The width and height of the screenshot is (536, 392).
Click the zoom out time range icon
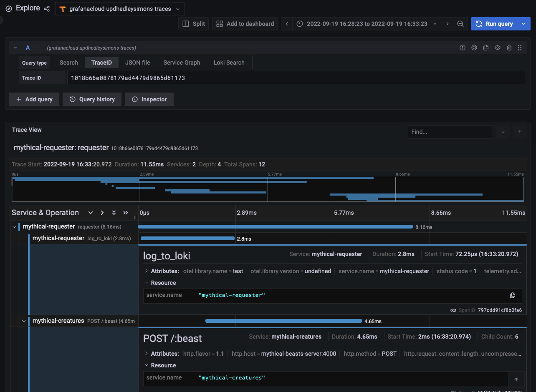pyautogui.click(x=460, y=24)
